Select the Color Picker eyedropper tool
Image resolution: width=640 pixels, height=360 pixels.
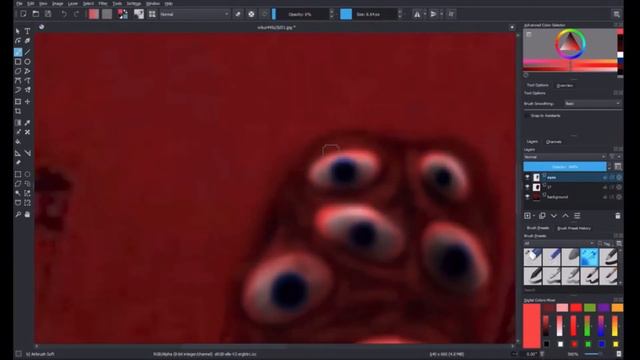click(x=27, y=122)
